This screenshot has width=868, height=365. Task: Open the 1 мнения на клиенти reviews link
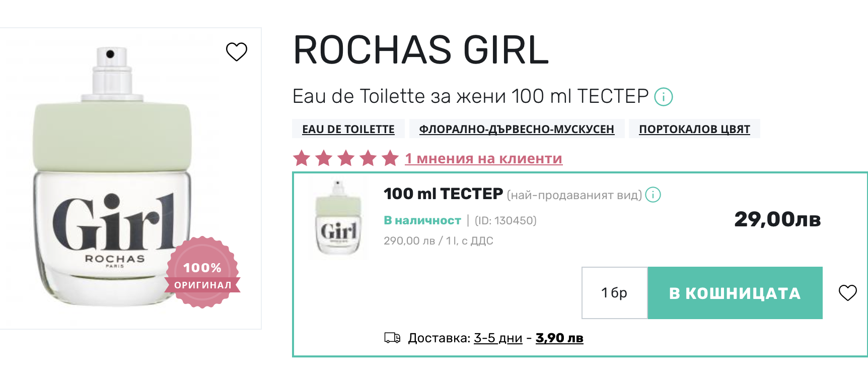pyautogui.click(x=483, y=158)
